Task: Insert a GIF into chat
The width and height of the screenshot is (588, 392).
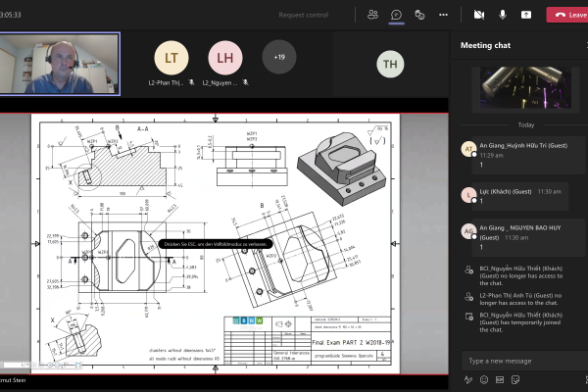Action: tap(499, 379)
